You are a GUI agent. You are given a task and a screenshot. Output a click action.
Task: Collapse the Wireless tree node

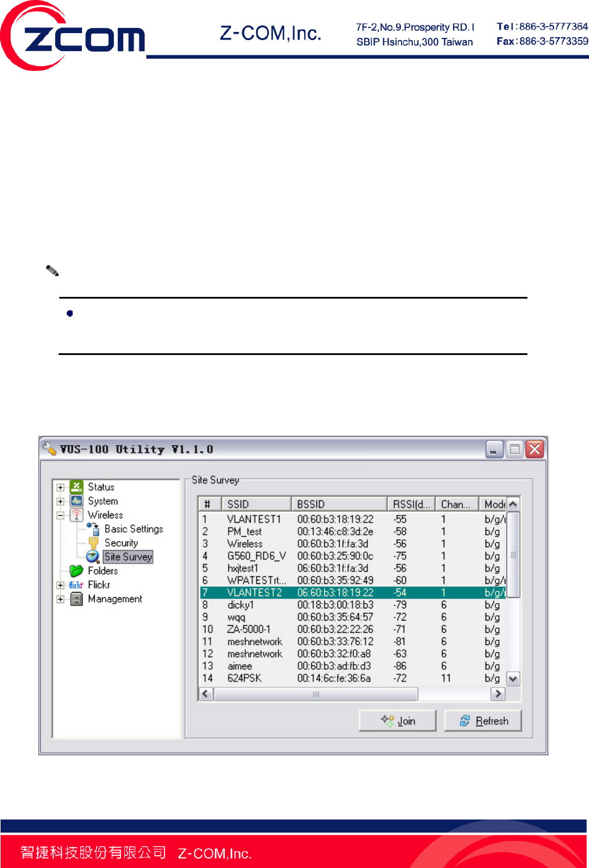coord(60,515)
